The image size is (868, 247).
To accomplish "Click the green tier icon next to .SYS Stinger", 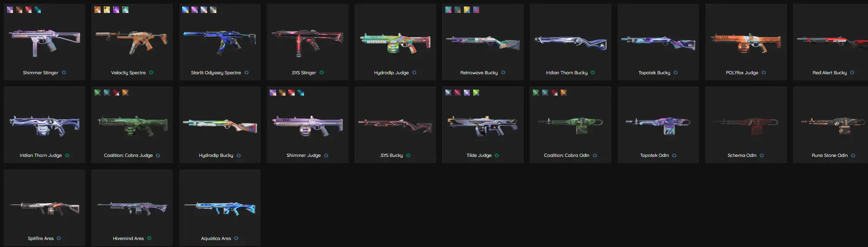I will (322, 72).
